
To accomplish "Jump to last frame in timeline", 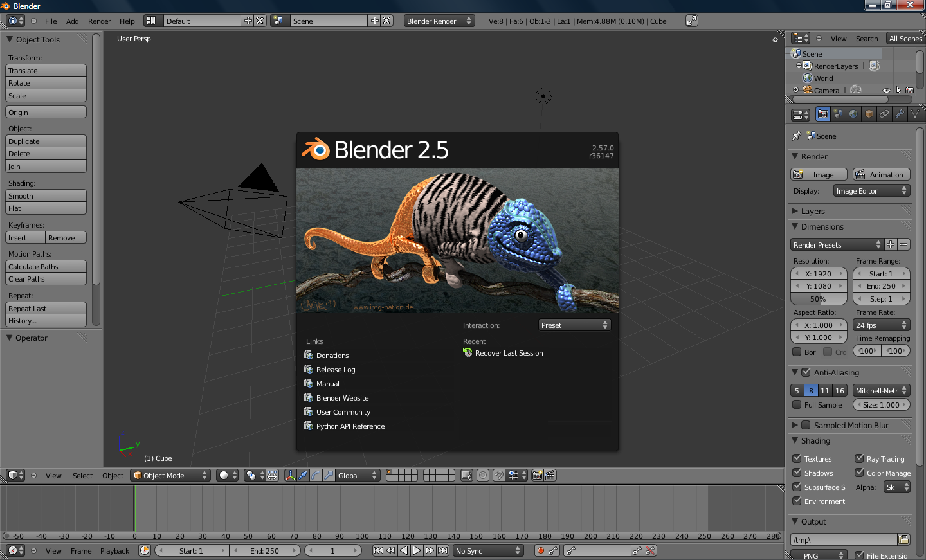I will pos(442,551).
